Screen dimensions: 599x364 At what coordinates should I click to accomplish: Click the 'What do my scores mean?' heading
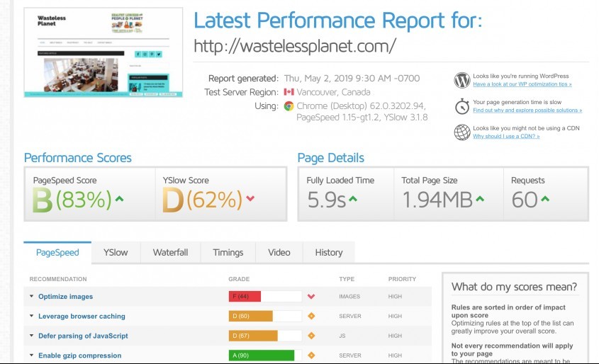pyautogui.click(x=514, y=287)
